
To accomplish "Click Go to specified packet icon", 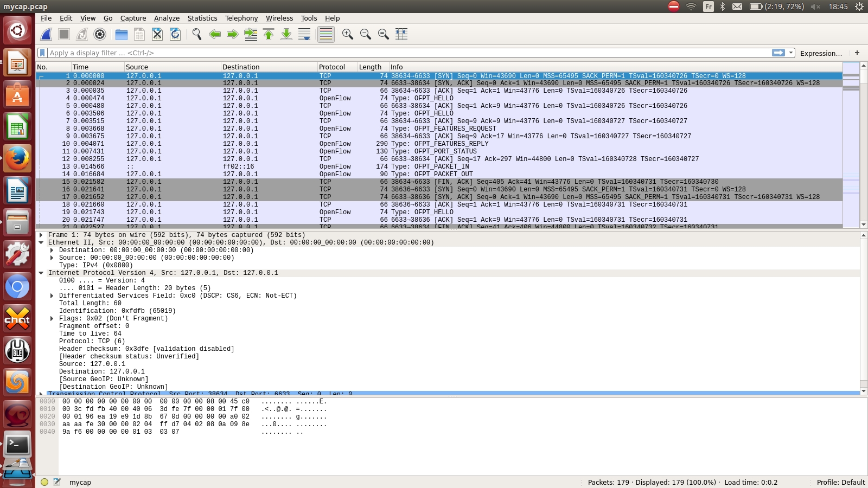I will click(251, 34).
